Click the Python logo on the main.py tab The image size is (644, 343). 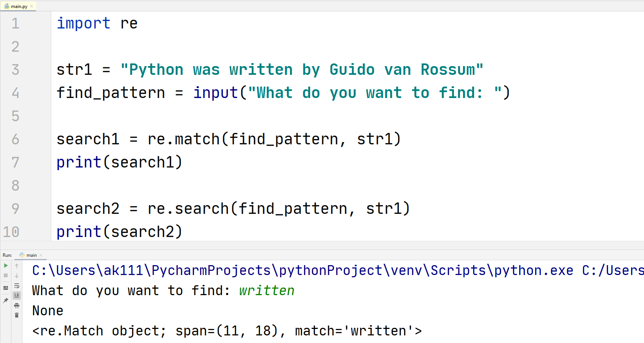[6, 6]
